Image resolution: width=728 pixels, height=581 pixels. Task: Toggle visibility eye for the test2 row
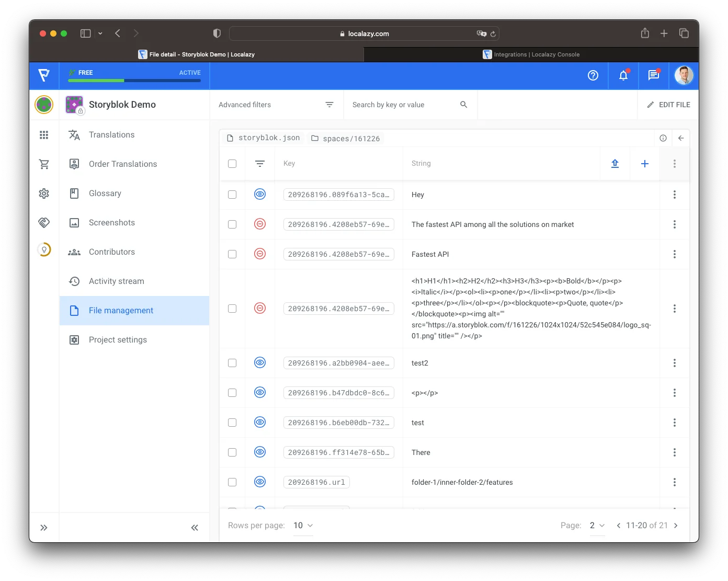(x=260, y=362)
